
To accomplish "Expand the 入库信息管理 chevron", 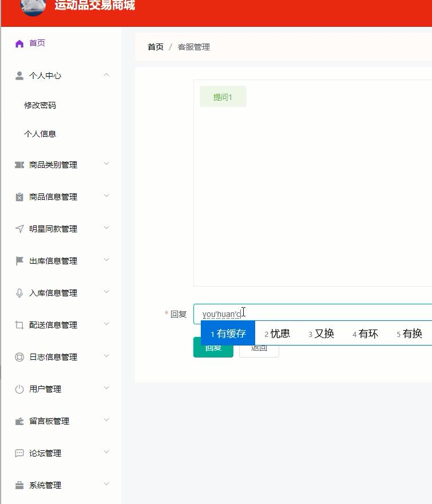I will [106, 292].
